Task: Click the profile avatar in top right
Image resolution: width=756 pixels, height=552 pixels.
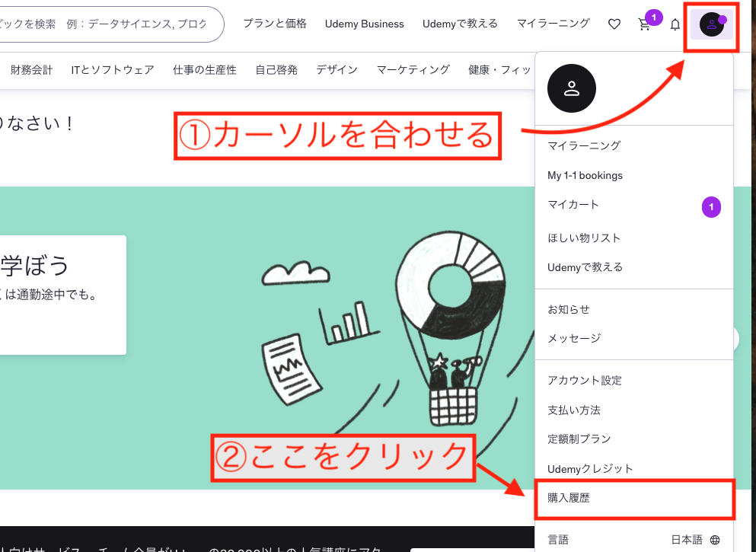Action: tap(710, 25)
